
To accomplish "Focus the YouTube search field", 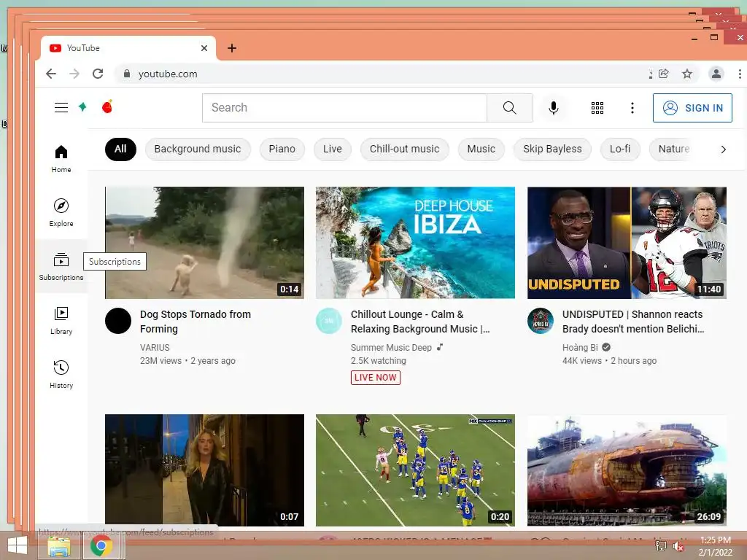I will click(344, 108).
